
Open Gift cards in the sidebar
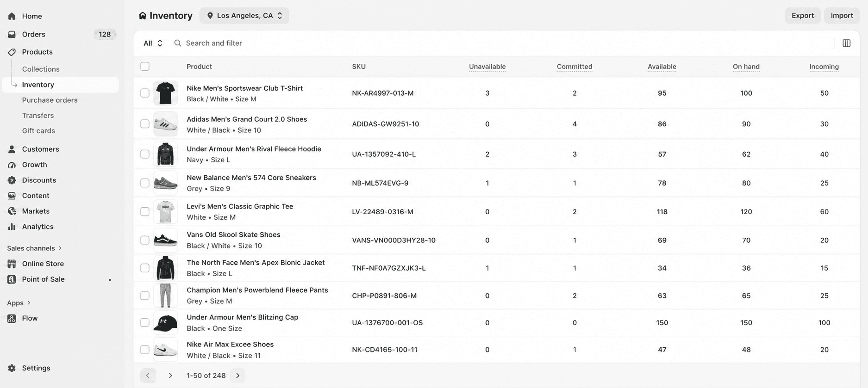pyautogui.click(x=38, y=131)
